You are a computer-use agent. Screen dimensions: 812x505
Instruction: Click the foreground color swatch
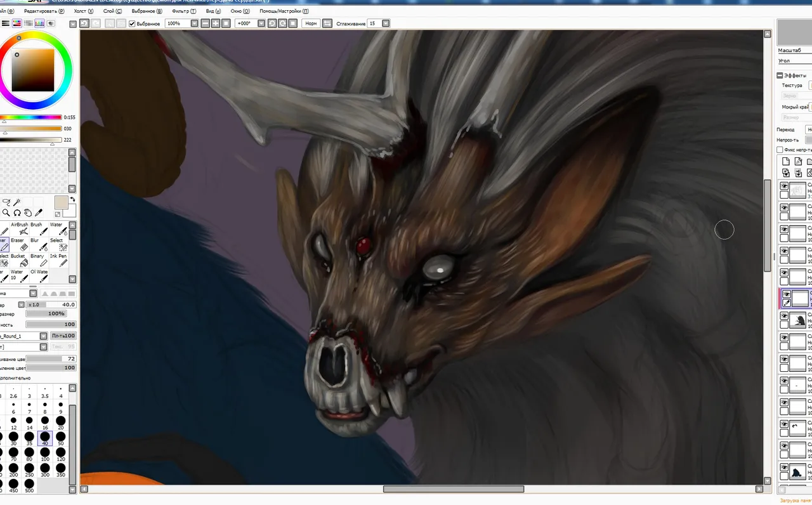pos(62,202)
